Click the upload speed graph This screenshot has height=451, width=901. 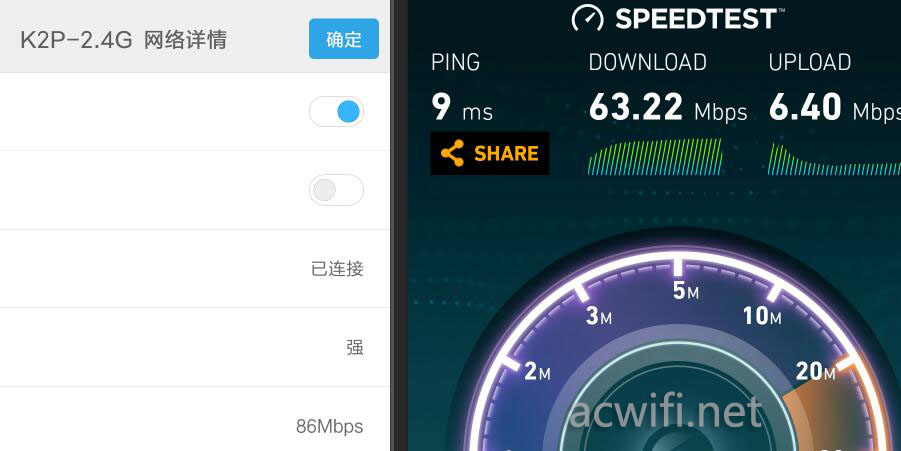[834, 159]
